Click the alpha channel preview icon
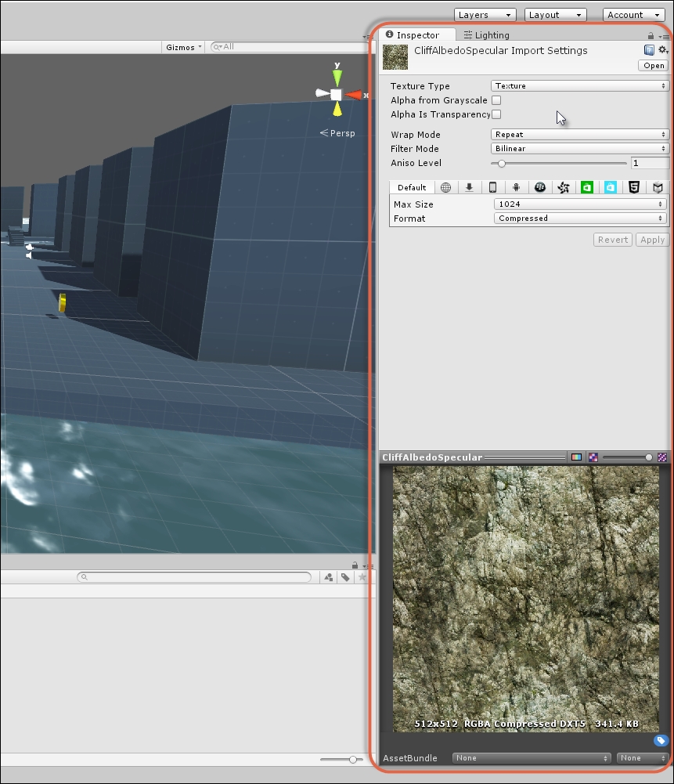The image size is (674, 784). [x=592, y=457]
